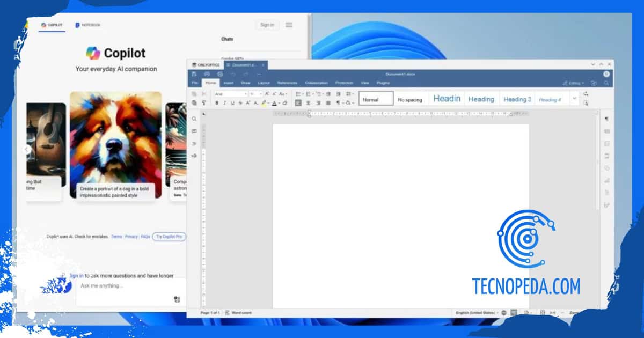
Task: Click the Bullets list icon
Action: (x=299, y=94)
